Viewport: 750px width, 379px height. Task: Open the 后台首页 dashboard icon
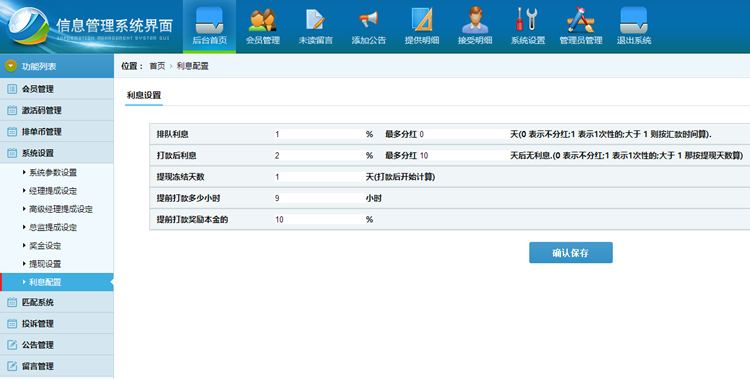[x=209, y=26]
